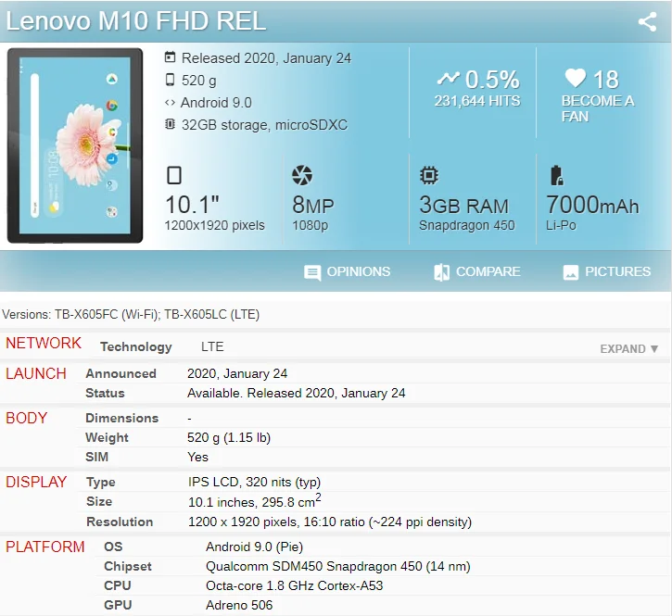Image resolution: width=672 pixels, height=616 pixels.
Task: Click the battery icon above 7000mAh
Action: coord(556,175)
